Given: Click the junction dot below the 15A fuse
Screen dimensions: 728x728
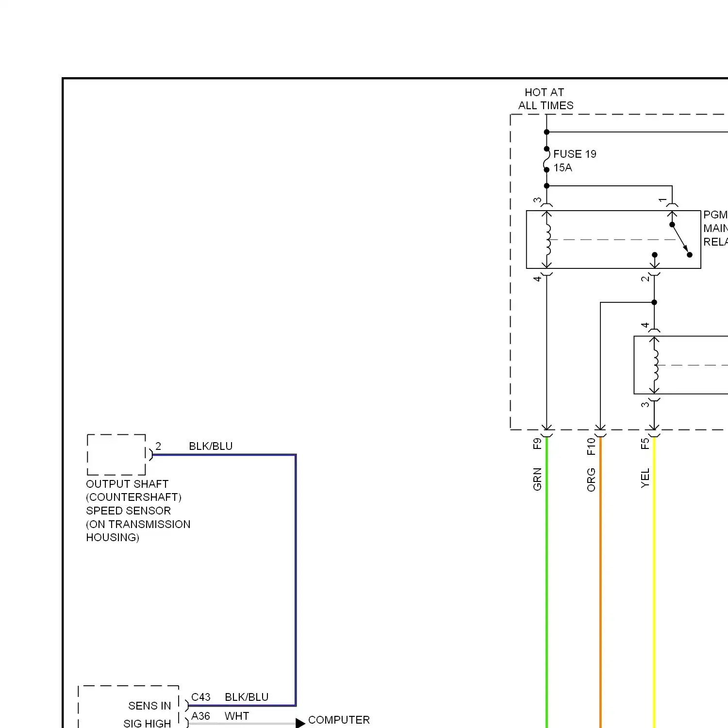Looking at the screenshot, I should coord(546,186).
